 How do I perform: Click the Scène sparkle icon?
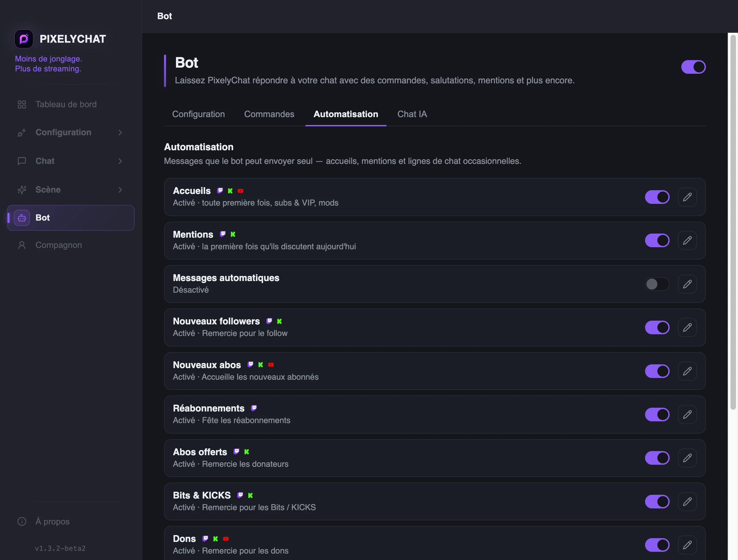click(x=22, y=190)
